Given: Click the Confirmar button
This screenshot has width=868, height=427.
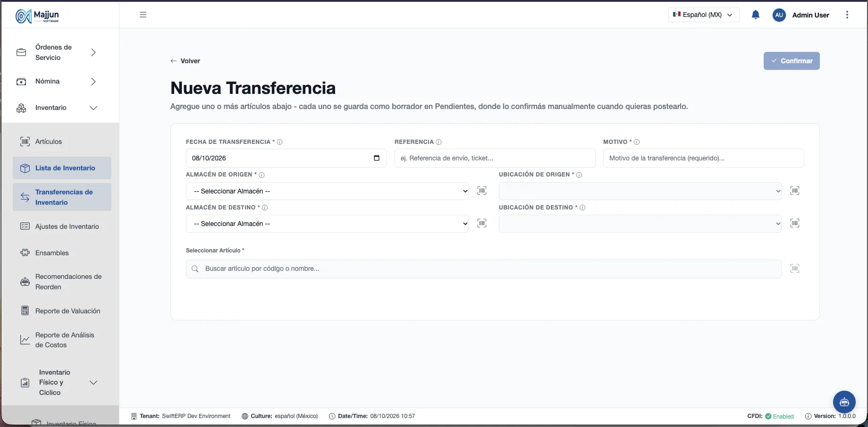Looking at the screenshot, I should [x=792, y=61].
